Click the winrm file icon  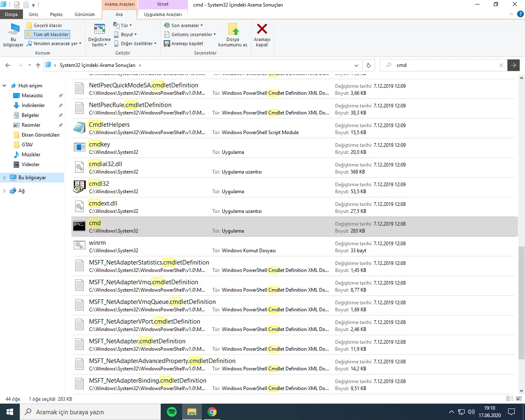click(x=79, y=246)
